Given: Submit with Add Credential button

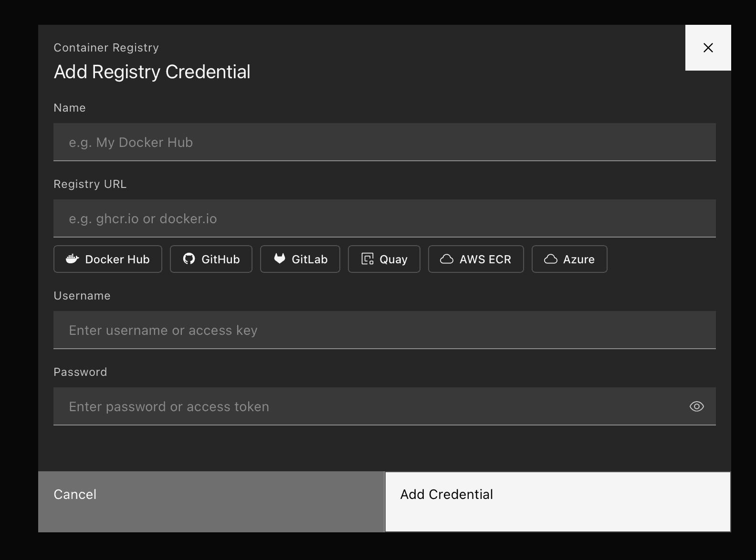Looking at the screenshot, I should [x=558, y=502].
